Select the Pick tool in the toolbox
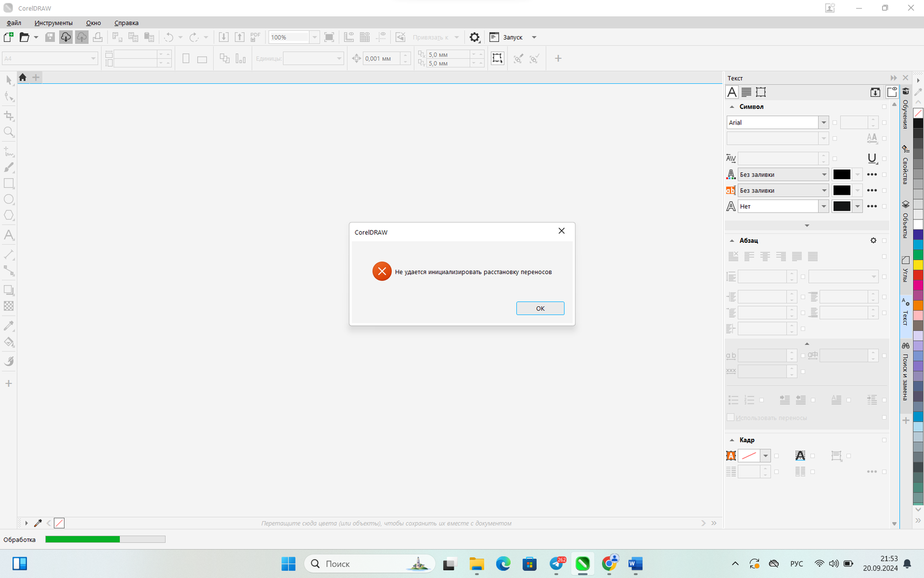The image size is (924, 578). 9,80
